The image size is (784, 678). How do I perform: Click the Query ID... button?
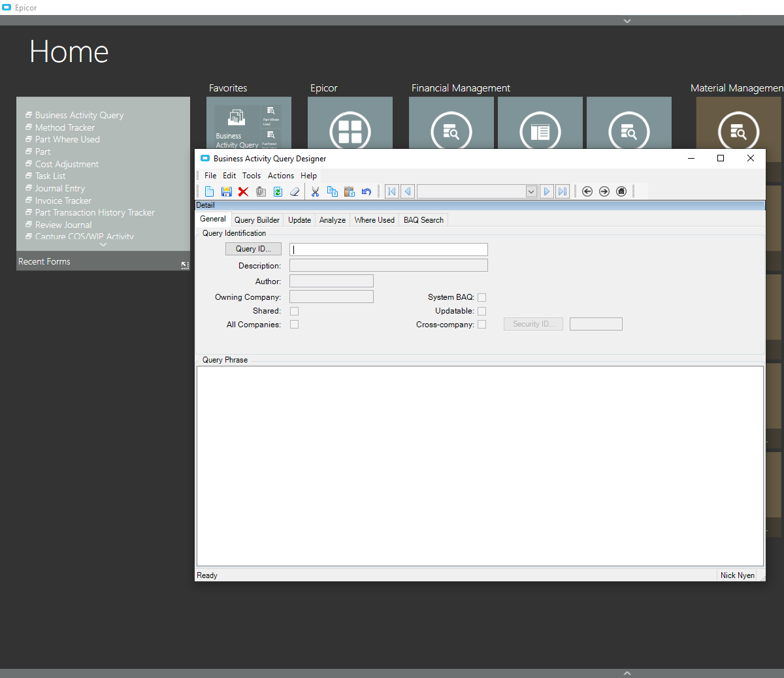click(253, 249)
